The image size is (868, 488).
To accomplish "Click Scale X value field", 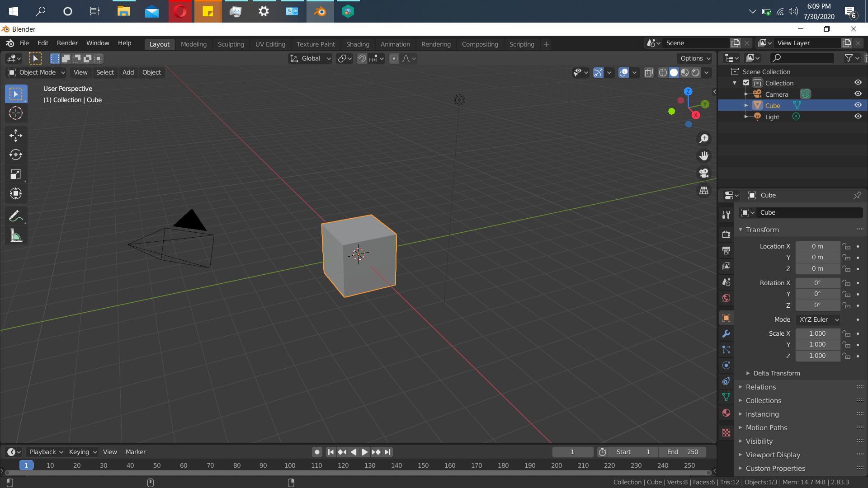I will click(x=817, y=333).
